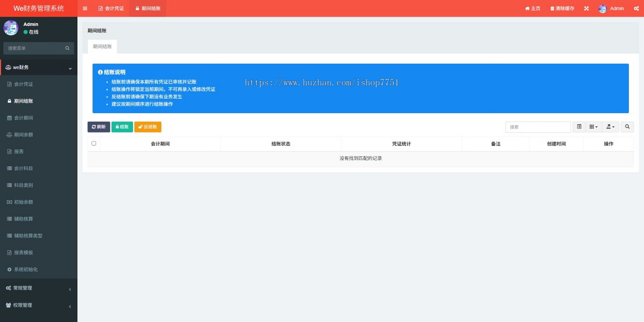This screenshot has height=322, width=644.
Task: Sort by 创建时间 column header
Action: [556, 144]
